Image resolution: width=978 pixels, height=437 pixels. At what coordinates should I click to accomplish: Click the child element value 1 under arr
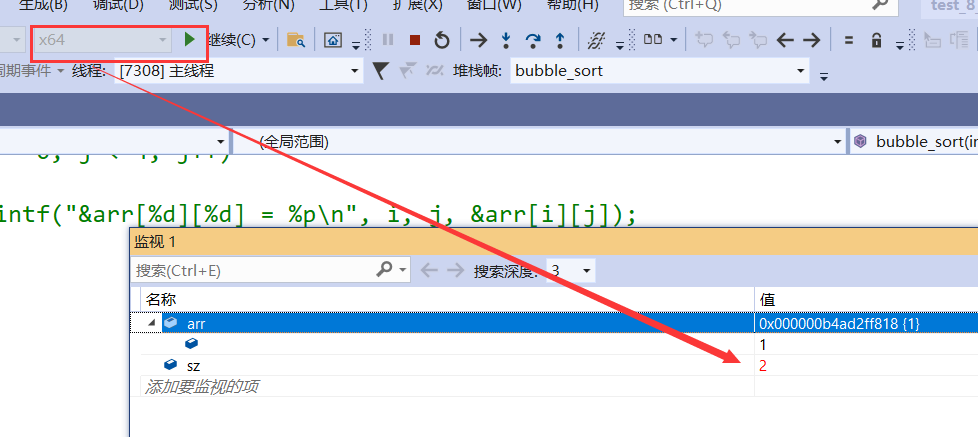pyautogui.click(x=762, y=345)
